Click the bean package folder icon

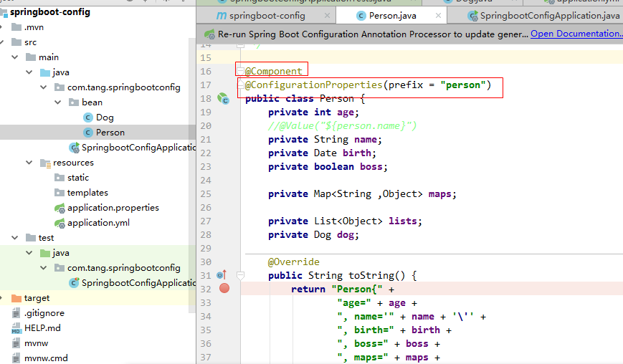[74, 102]
